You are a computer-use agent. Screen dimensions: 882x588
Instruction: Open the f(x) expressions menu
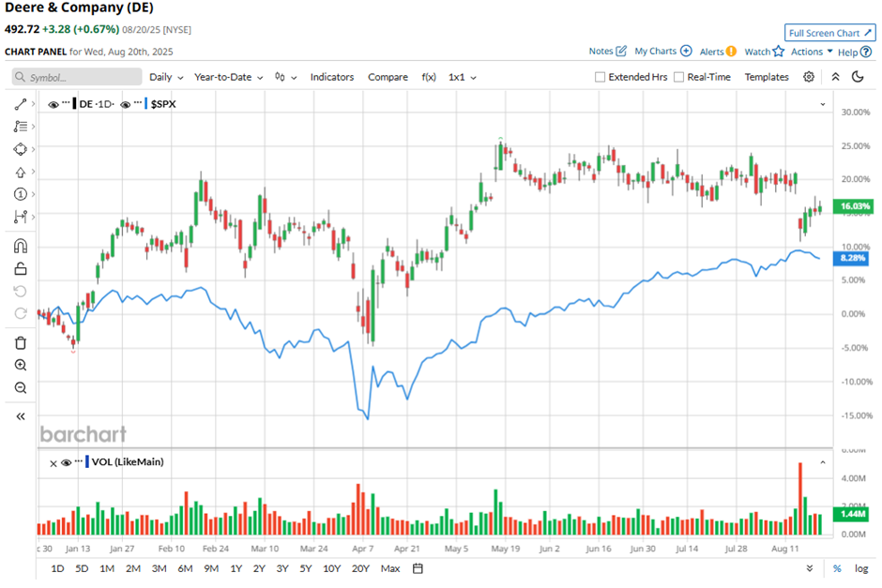429,77
